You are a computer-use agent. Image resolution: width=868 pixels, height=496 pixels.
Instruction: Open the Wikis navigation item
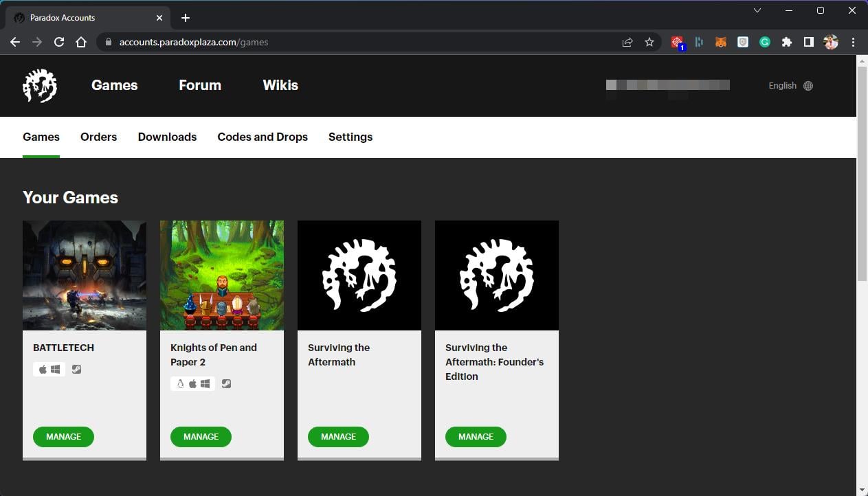click(280, 85)
